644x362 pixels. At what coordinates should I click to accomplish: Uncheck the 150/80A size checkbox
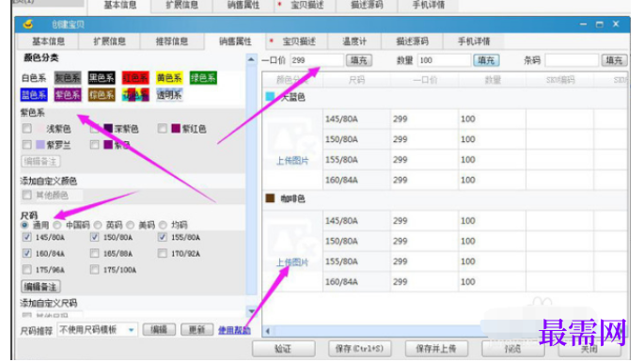point(94,237)
